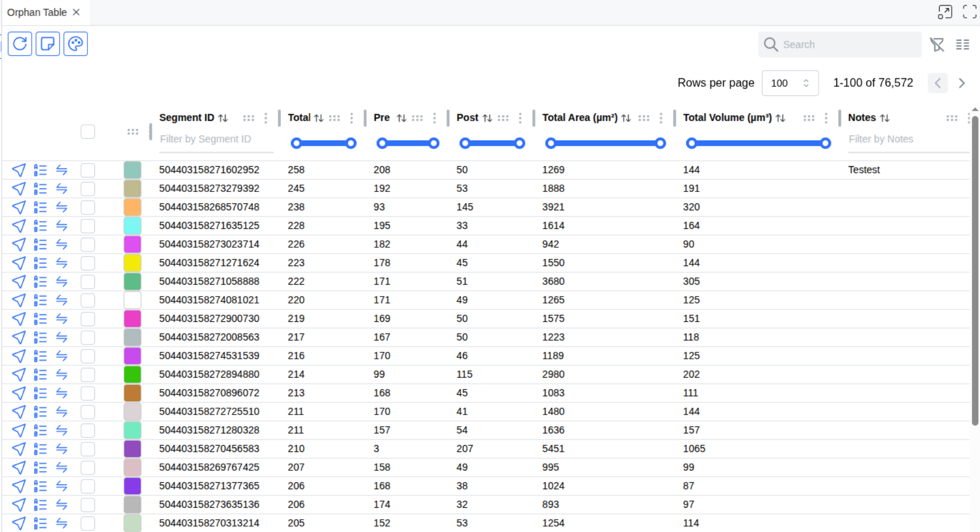Select the Orphan Table tab
Viewport: 980px width, 532px height.
37,12
